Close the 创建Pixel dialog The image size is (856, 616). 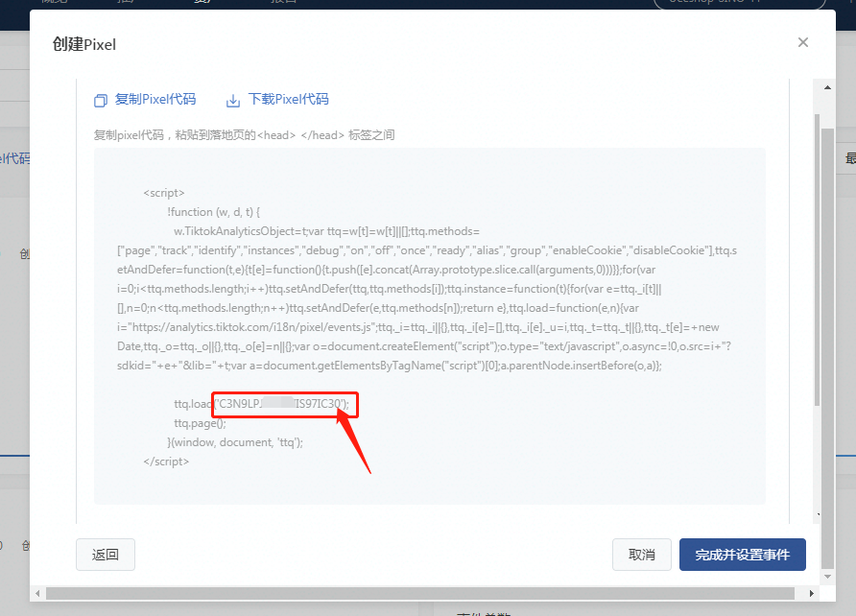pyautogui.click(x=802, y=42)
